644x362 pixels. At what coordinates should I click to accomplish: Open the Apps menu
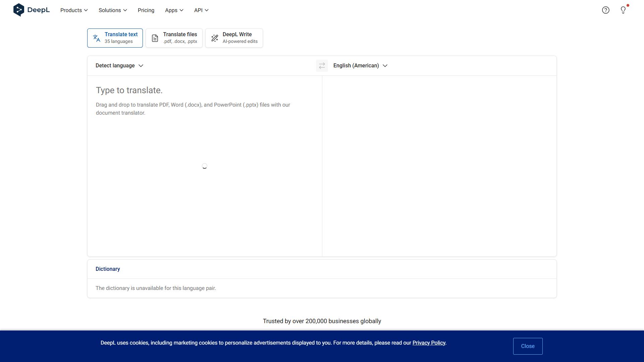coord(174,10)
